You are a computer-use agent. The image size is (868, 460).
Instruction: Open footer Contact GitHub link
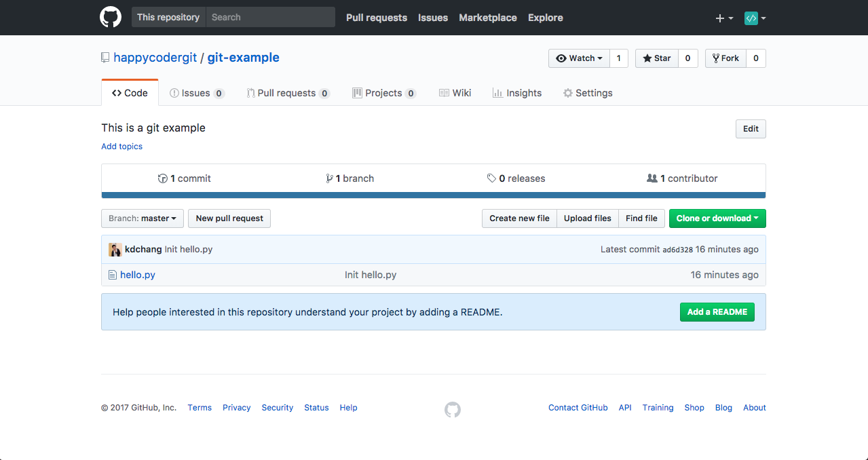578,408
